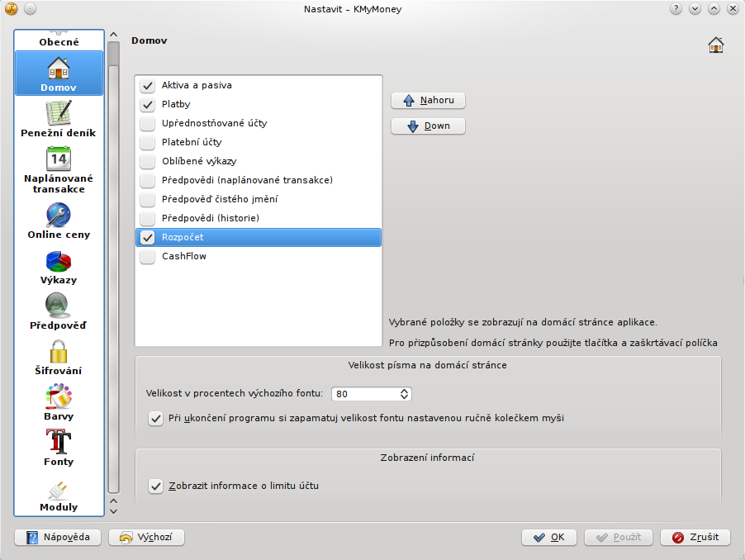Increase font size percentage with up arrow
Viewport: 745px width, 560px height.
pyautogui.click(x=405, y=391)
